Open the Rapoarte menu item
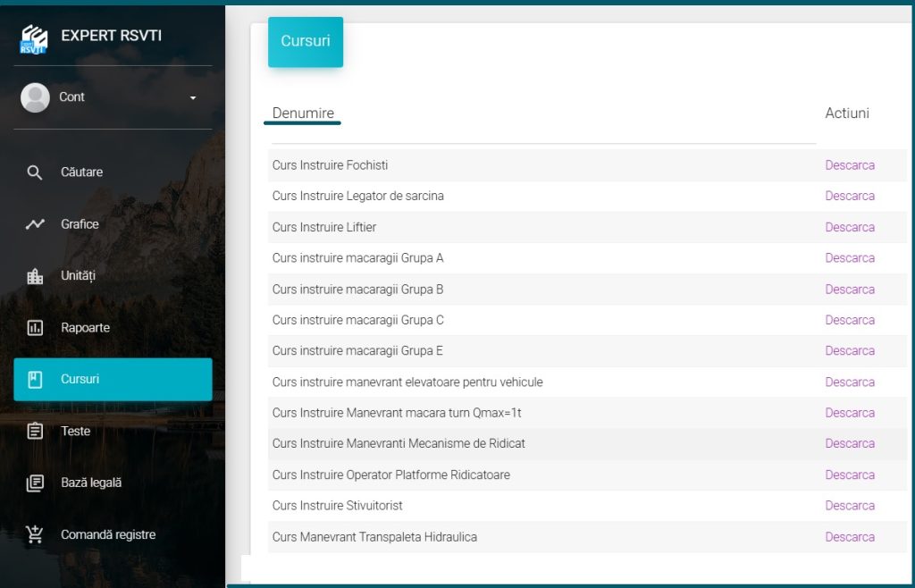 point(86,328)
